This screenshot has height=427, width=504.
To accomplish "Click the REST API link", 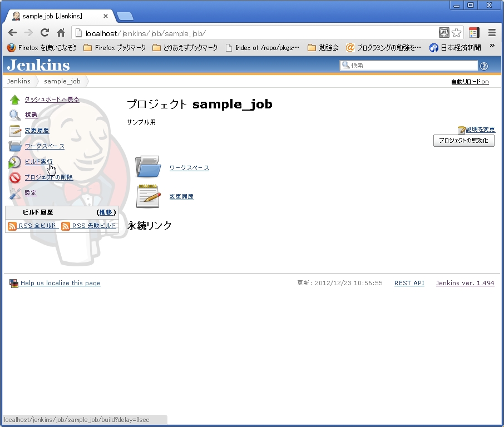I will click(409, 283).
